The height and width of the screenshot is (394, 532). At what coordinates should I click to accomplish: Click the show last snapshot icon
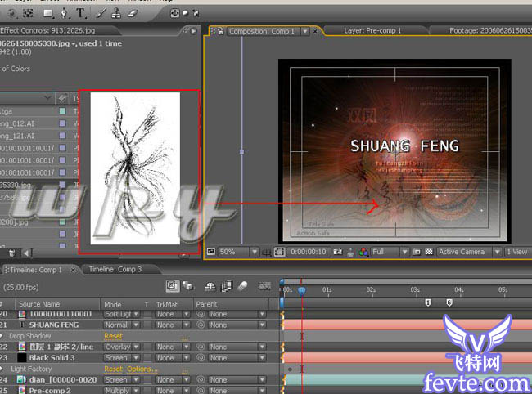[351, 253]
